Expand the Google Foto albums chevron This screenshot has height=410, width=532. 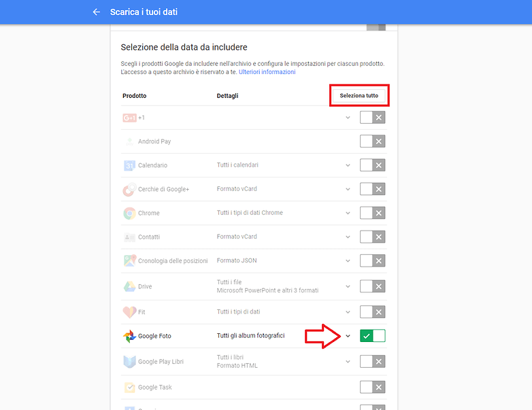tap(348, 336)
